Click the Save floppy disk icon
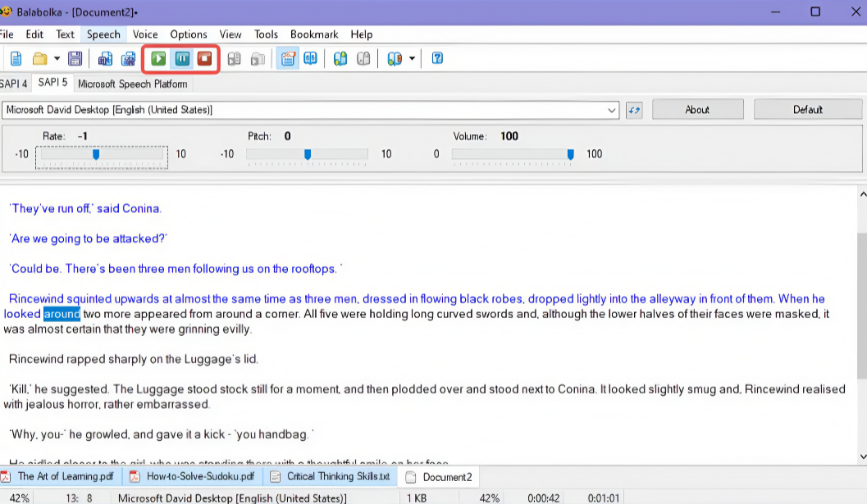Screen dimensions: 867x504 pyautogui.click(x=75, y=58)
